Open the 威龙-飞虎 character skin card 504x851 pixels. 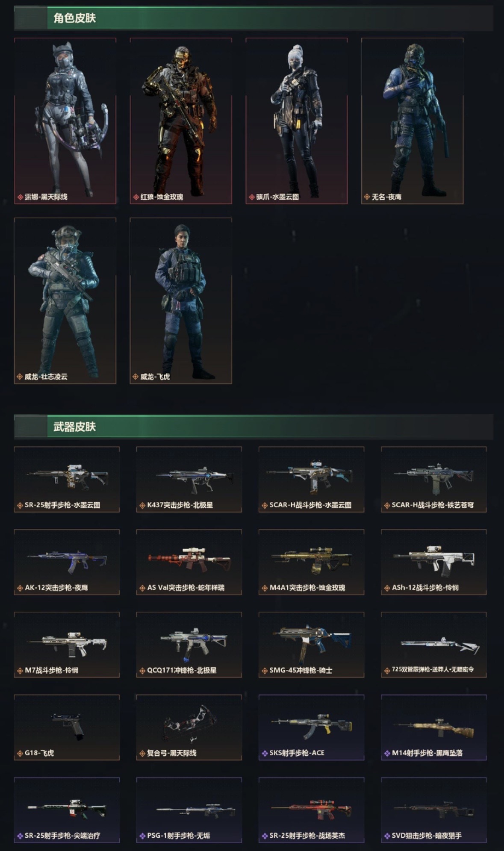(x=181, y=301)
